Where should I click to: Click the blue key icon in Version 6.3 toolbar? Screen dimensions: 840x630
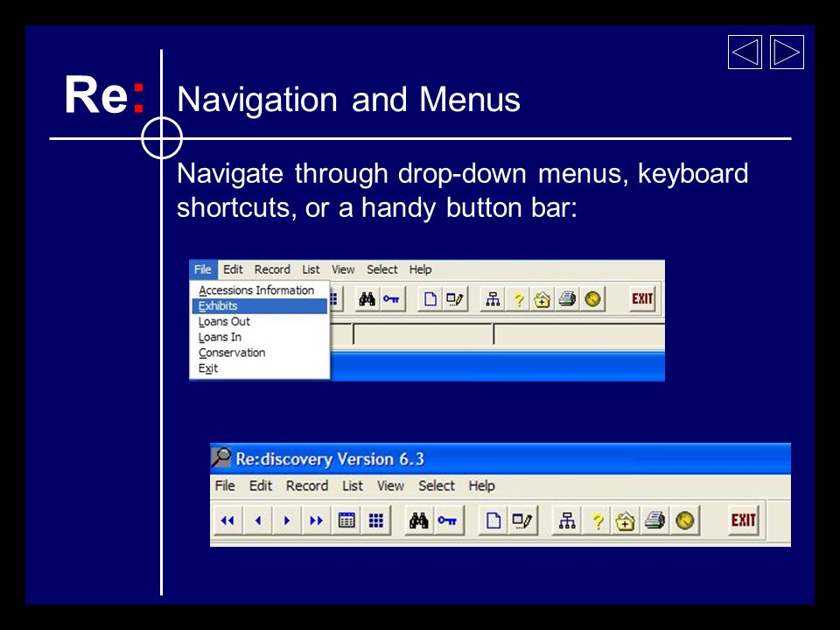(447, 520)
